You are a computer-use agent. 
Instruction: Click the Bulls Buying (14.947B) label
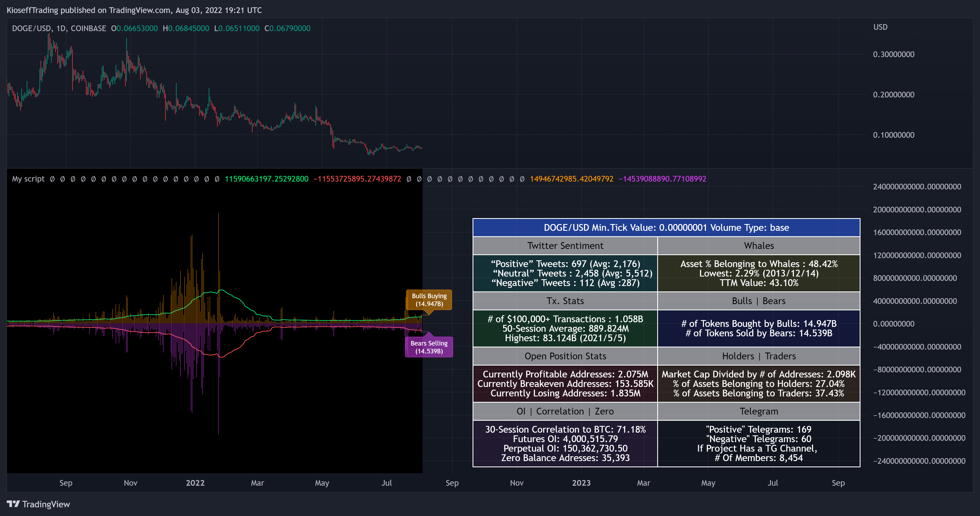point(429,300)
